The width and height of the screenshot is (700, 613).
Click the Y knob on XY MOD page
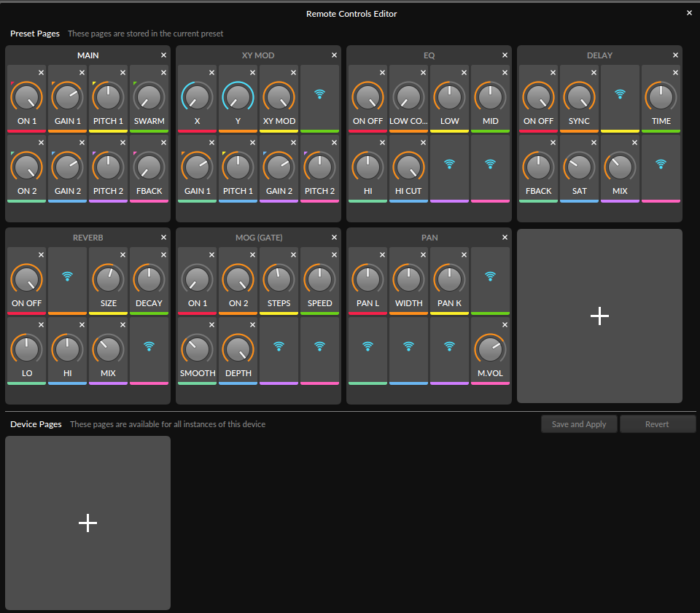point(238,97)
